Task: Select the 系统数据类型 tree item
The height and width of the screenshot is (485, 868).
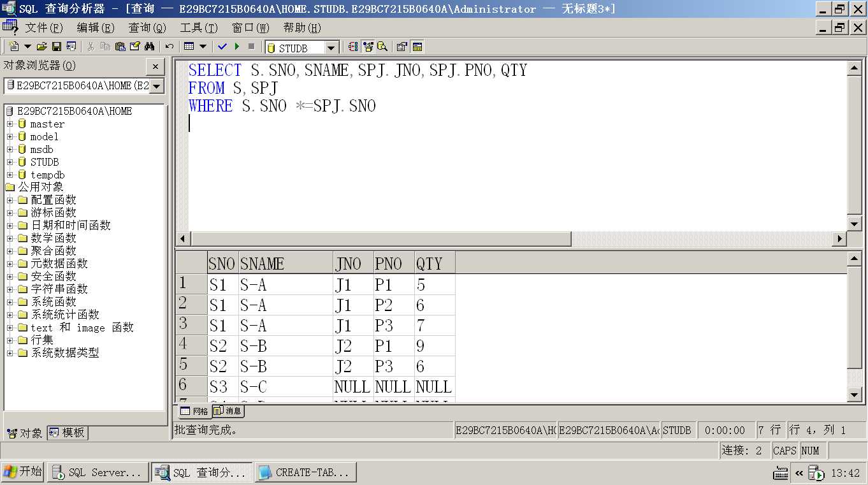Action: click(65, 352)
